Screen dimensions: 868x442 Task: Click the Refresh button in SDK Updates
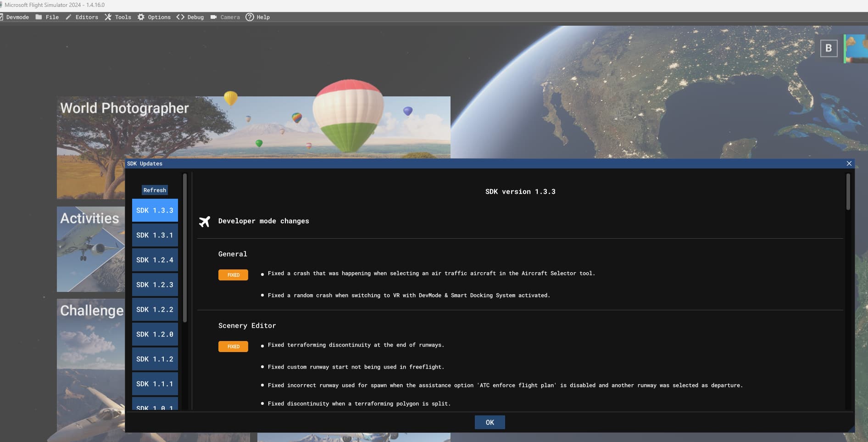pyautogui.click(x=155, y=190)
